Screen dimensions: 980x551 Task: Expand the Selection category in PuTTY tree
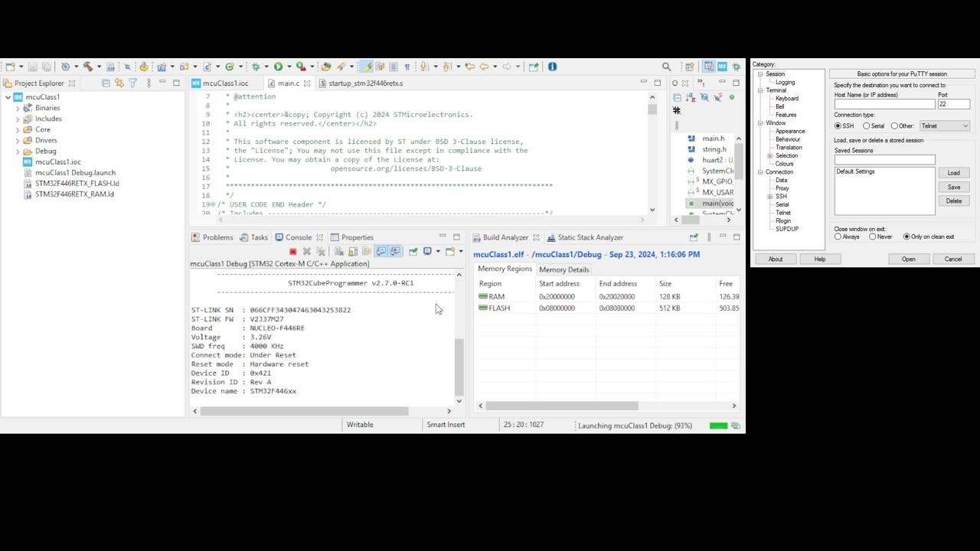[769, 156]
